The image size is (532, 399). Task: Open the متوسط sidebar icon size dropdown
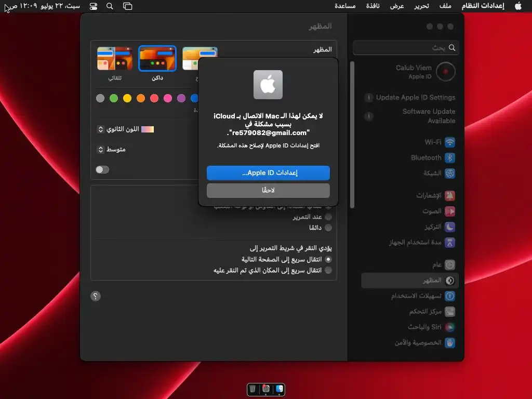click(111, 149)
